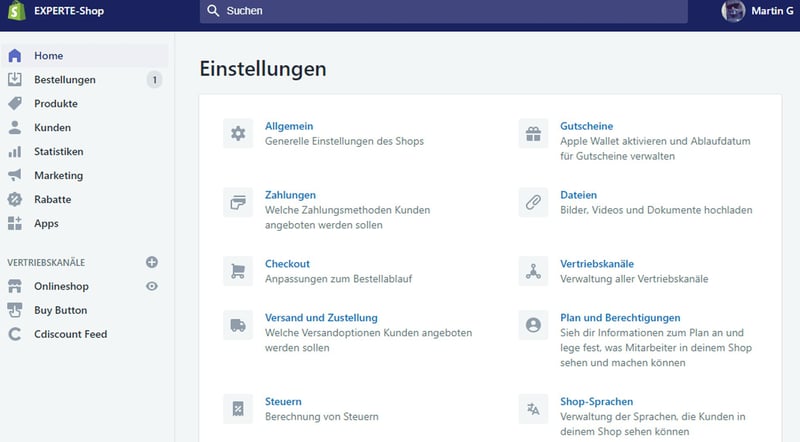
Task: Open the Steuern settings link
Action: [283, 401]
